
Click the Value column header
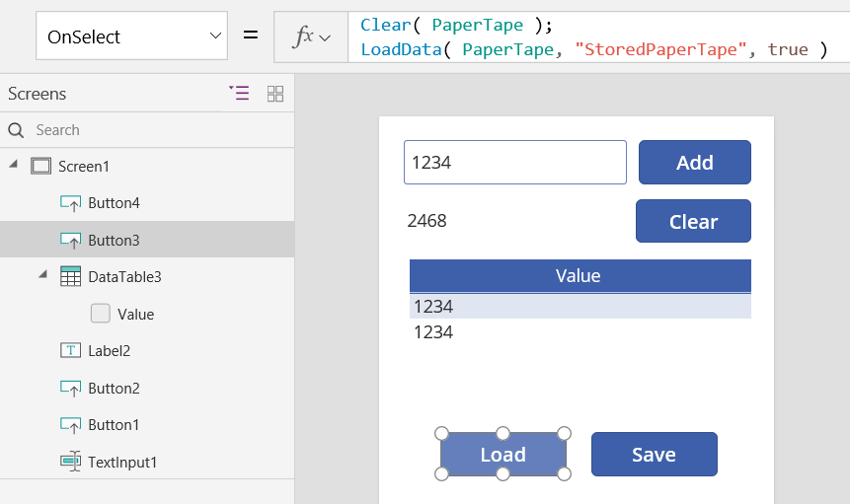coord(580,276)
